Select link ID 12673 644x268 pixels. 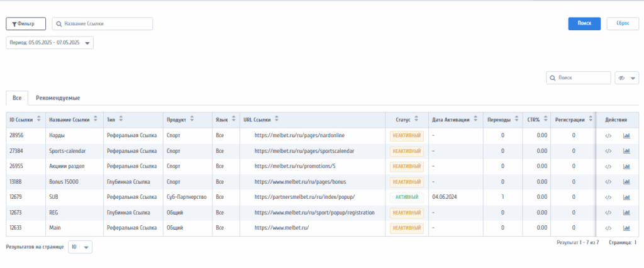coord(16,213)
